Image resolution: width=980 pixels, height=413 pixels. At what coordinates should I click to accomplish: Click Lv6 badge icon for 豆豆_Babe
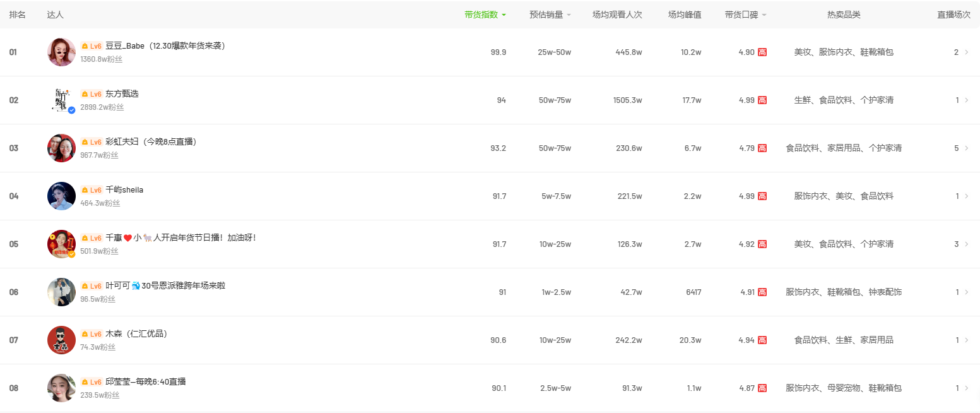(92, 46)
